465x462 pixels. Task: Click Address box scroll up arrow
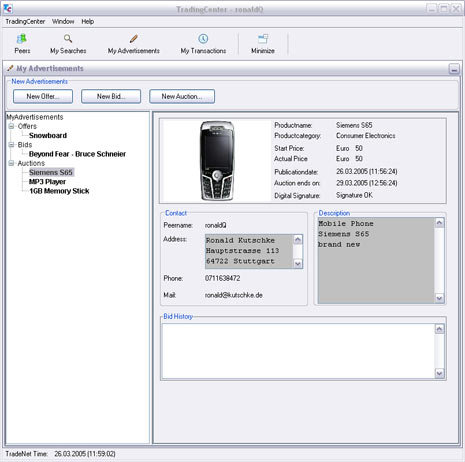[298, 239]
